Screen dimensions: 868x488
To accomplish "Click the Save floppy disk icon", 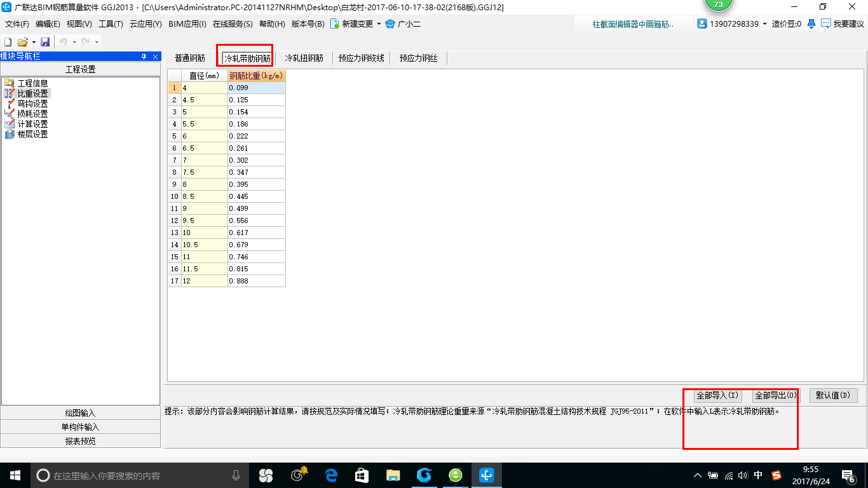I will tap(45, 41).
